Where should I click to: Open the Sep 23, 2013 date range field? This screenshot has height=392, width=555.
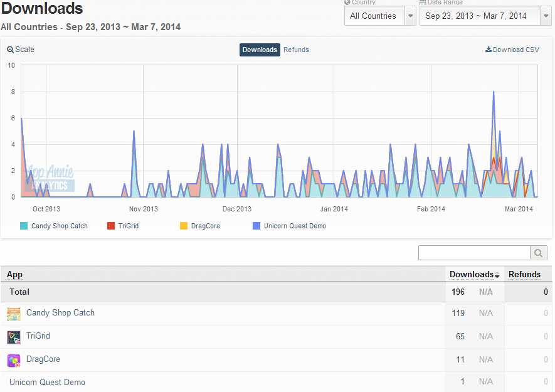point(480,16)
